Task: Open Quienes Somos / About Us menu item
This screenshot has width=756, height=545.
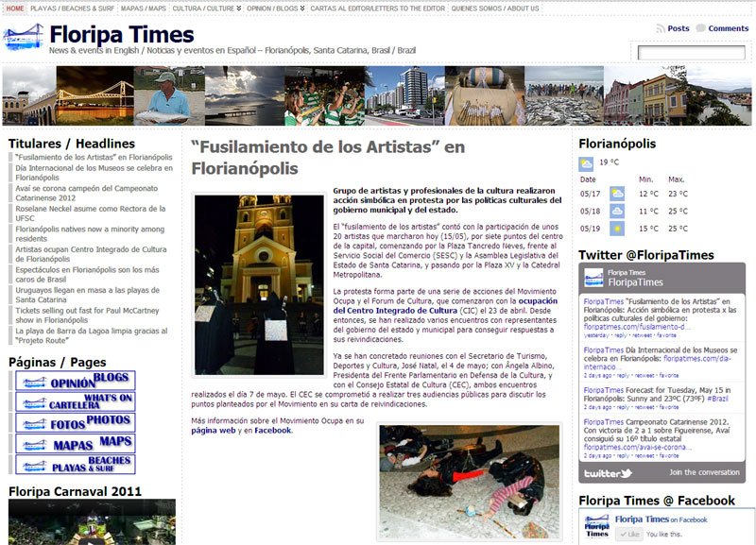Action: (495, 9)
